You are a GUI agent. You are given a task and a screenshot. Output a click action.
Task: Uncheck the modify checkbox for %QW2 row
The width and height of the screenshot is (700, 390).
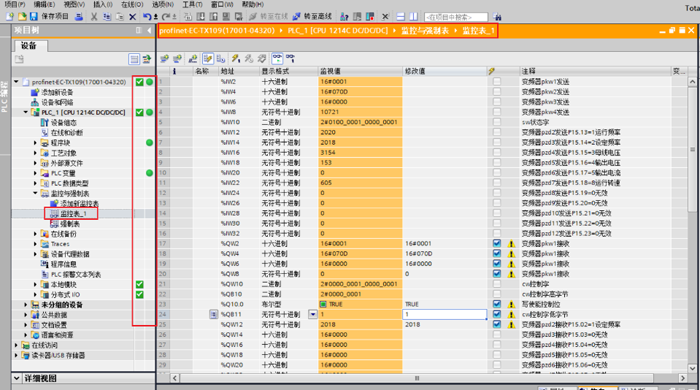pos(496,243)
